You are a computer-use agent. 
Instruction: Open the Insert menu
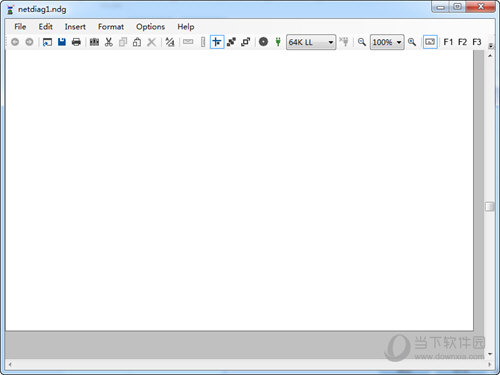[x=75, y=27]
